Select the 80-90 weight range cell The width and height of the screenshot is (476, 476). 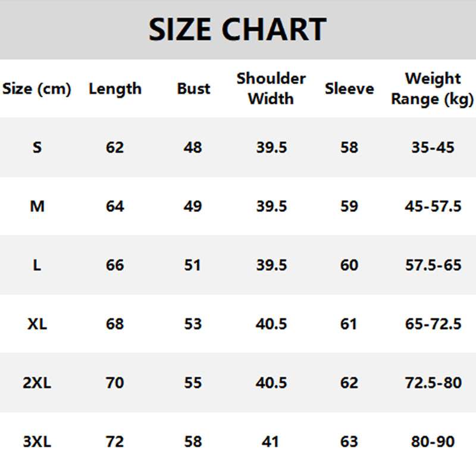[x=433, y=442]
